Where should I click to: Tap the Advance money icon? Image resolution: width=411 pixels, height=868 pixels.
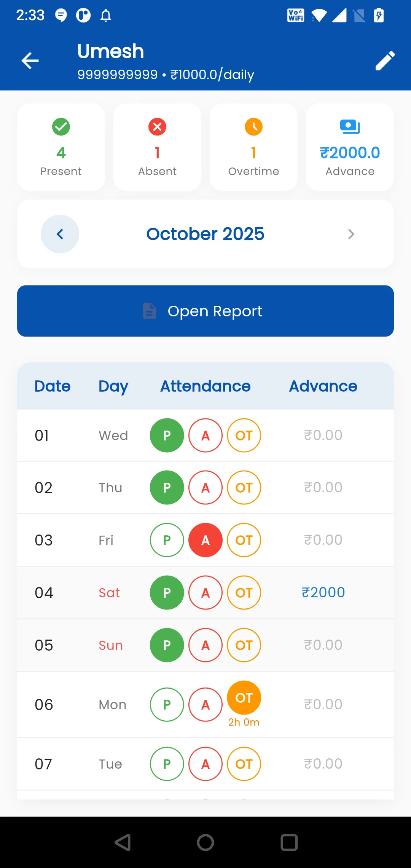(350, 127)
